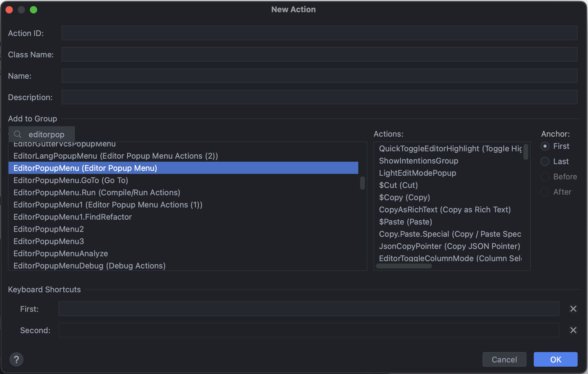
Task: Select the After anchor radio button
Action: tap(545, 192)
